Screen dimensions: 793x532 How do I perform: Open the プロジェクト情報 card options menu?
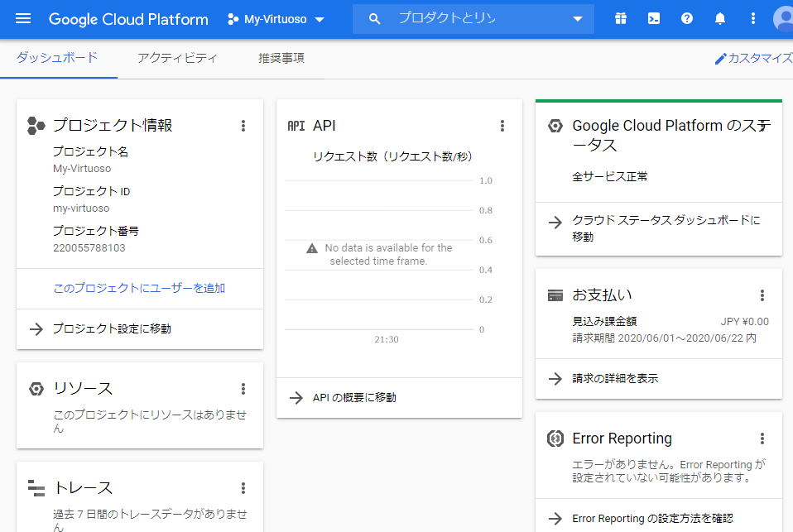[243, 126]
